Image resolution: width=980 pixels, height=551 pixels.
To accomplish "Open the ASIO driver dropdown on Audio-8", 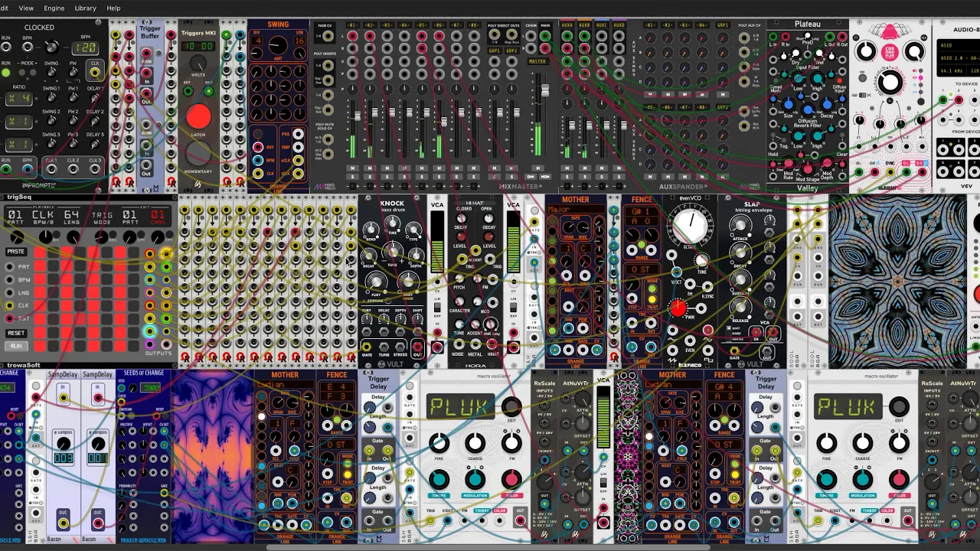I will tap(959, 46).
